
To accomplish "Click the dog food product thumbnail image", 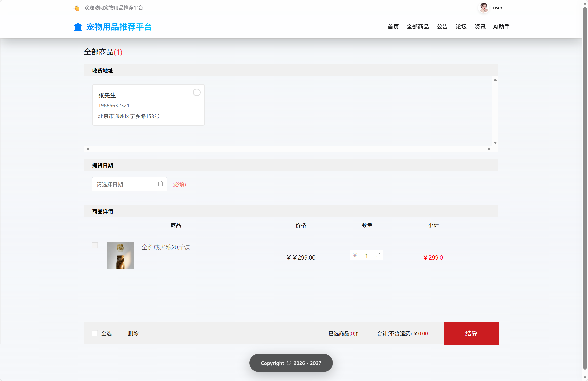I will click(120, 256).
